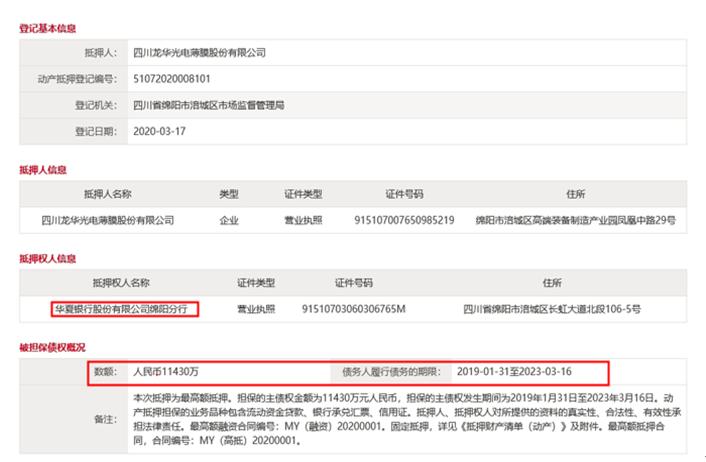706x462 pixels.
Task: Click the 抵押人信息 section heading
Action: click(x=43, y=170)
